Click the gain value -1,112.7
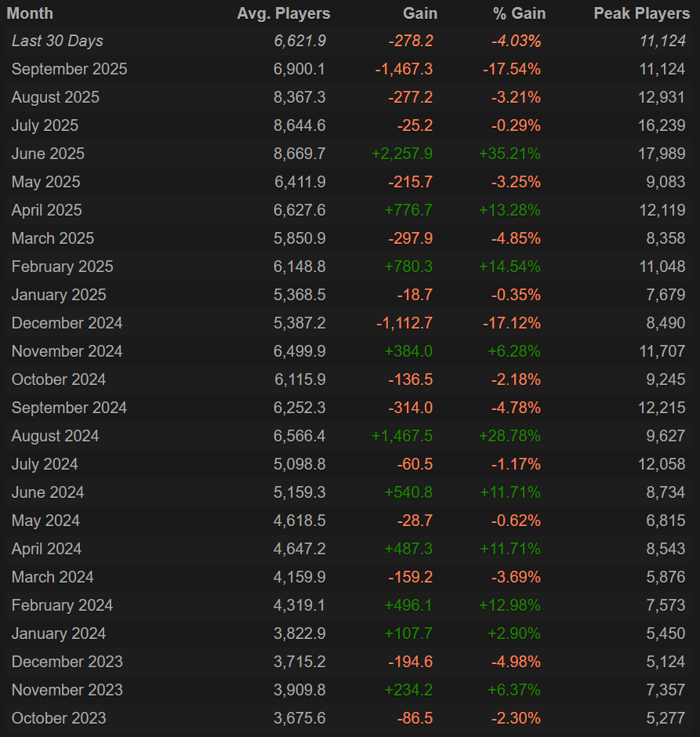This screenshot has height=737, width=700. click(x=404, y=323)
